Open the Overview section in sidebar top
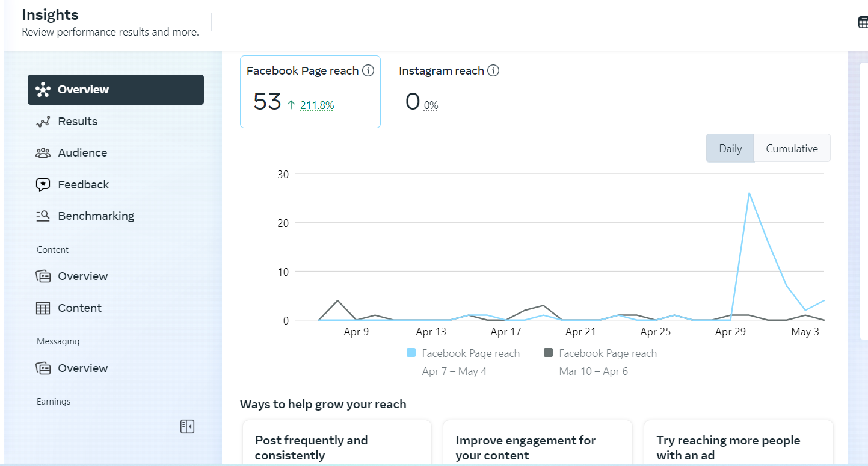The height and width of the screenshot is (466, 868). click(x=115, y=90)
